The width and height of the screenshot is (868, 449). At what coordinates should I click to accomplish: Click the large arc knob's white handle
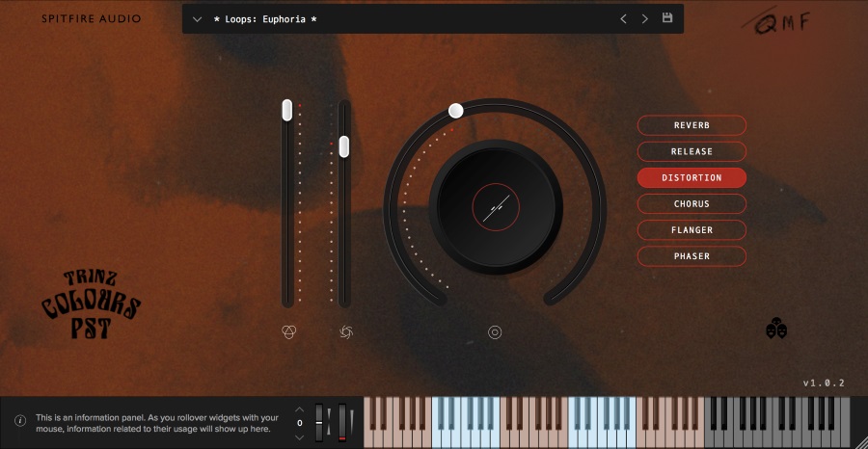pos(455,111)
